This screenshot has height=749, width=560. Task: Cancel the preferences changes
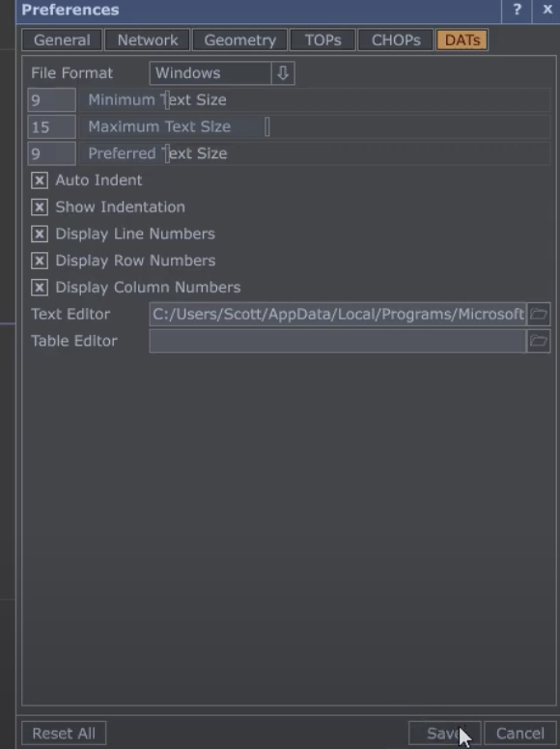coord(519,734)
